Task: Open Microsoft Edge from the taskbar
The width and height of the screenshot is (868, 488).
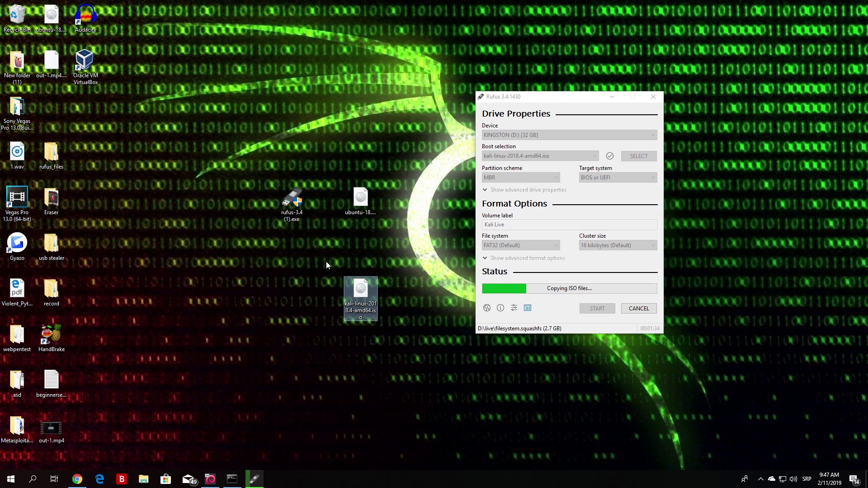Action: pos(99,479)
